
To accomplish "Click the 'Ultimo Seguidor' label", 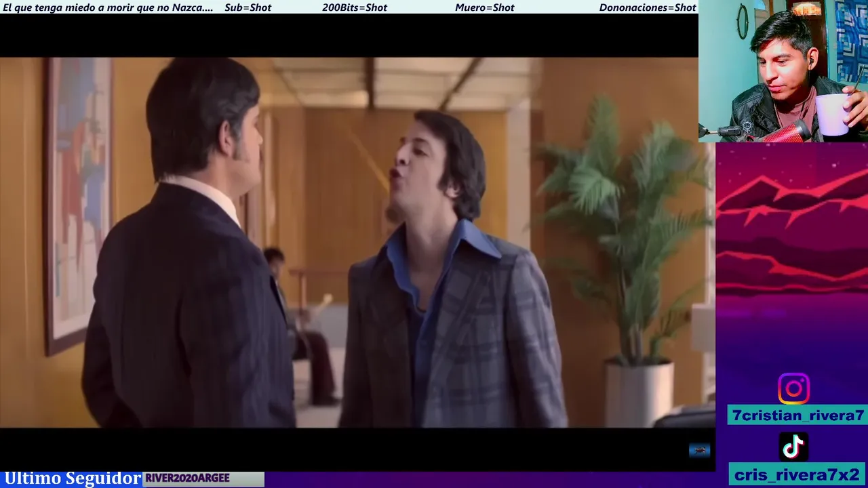I will pyautogui.click(x=73, y=479).
